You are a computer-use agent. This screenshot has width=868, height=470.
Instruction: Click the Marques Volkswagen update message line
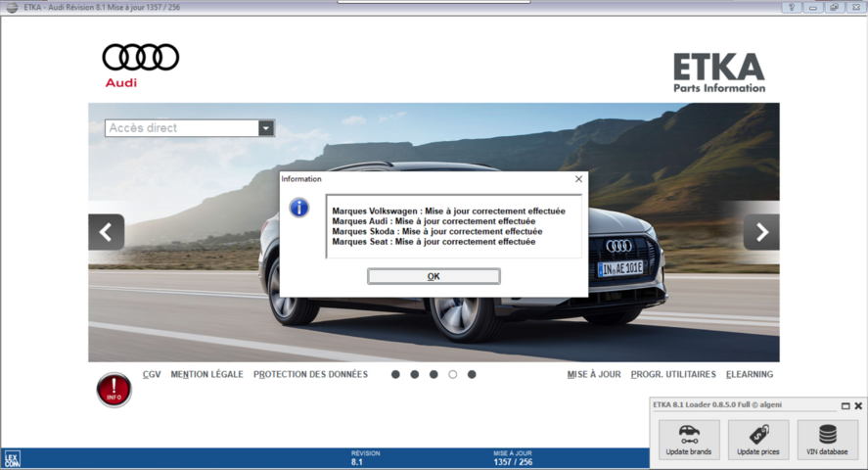[x=448, y=211]
